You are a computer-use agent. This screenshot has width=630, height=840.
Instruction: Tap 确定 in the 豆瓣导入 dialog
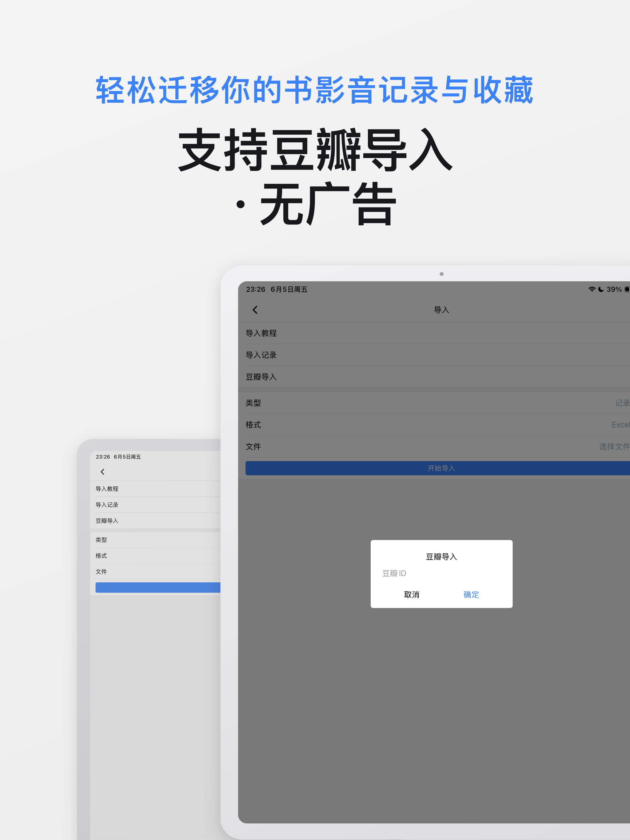point(471,595)
